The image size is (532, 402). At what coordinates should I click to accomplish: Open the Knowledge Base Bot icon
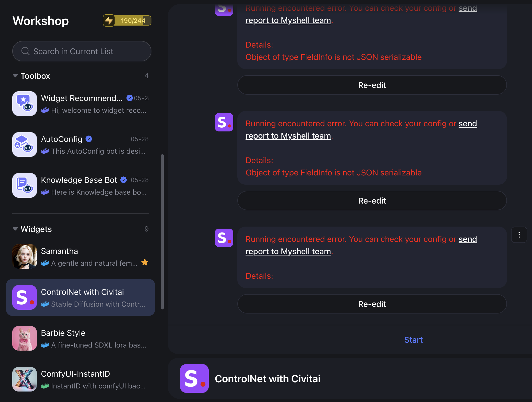(x=25, y=185)
